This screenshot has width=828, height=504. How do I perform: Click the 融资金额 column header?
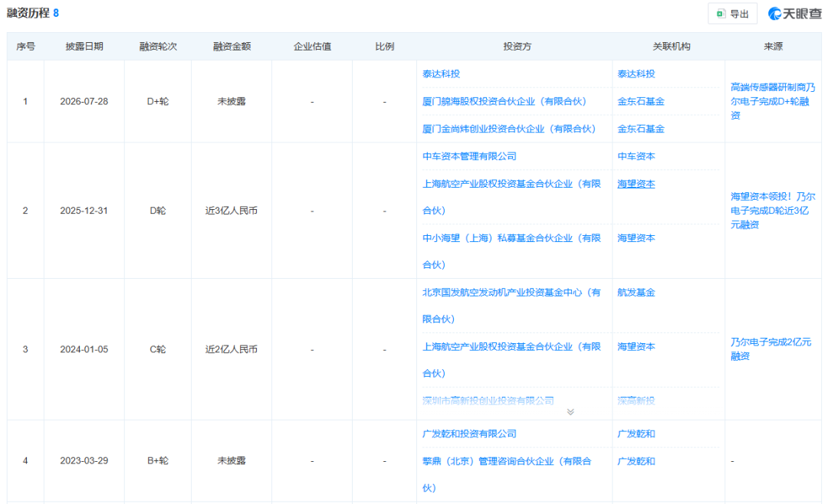click(232, 47)
